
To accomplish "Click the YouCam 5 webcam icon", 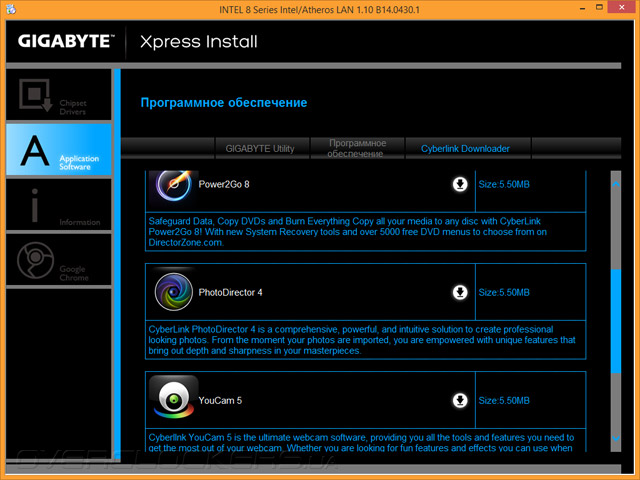I will (173, 397).
